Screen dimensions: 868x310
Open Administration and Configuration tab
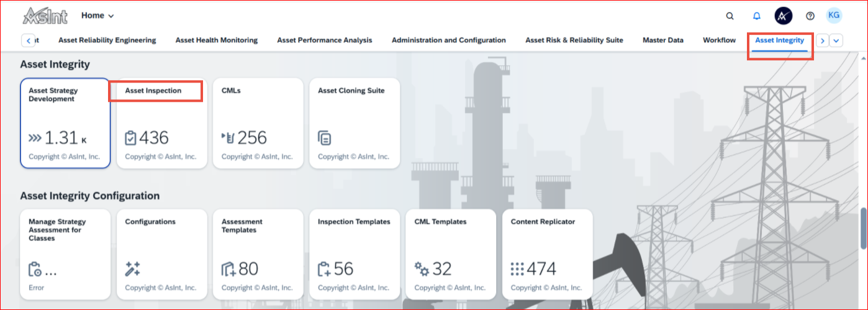point(449,40)
